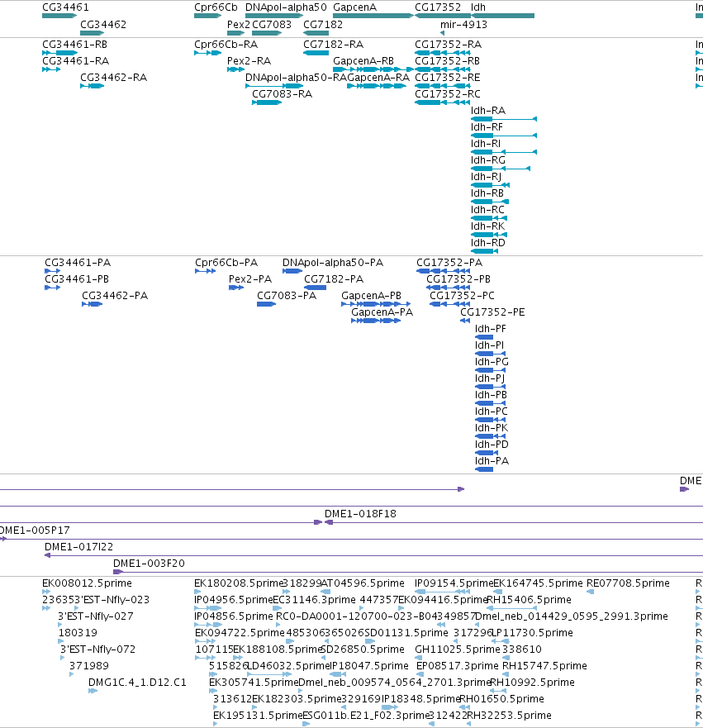
Task: Click the Idh-RA transcript label
Action: 488,111
